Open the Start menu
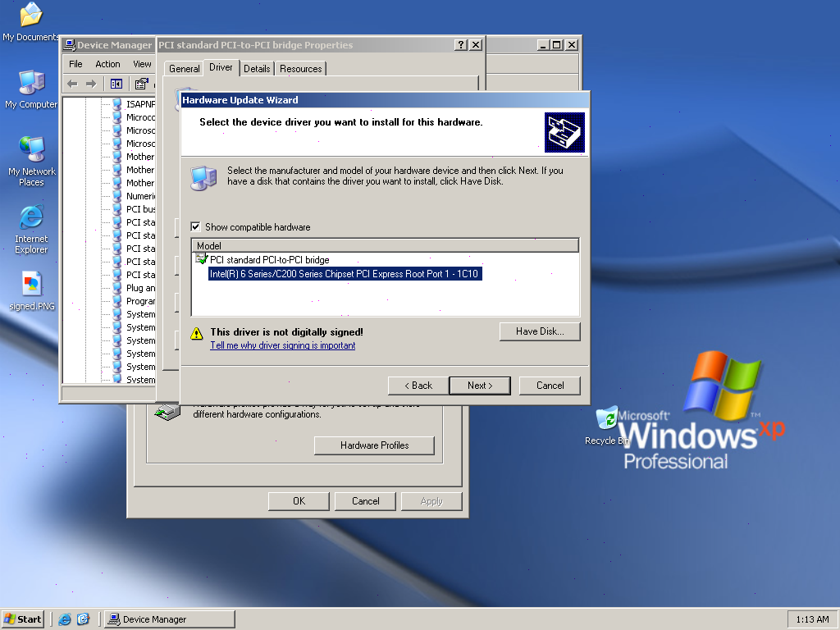Viewport: 840px width, 630px height. pyautogui.click(x=22, y=619)
